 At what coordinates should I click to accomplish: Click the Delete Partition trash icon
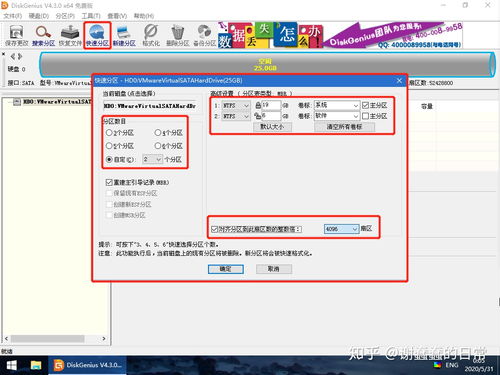pyautogui.click(x=178, y=36)
